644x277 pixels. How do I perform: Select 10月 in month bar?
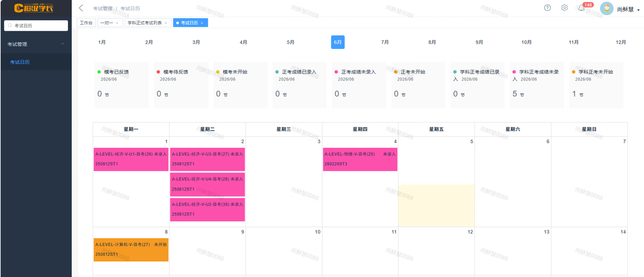[x=527, y=42]
